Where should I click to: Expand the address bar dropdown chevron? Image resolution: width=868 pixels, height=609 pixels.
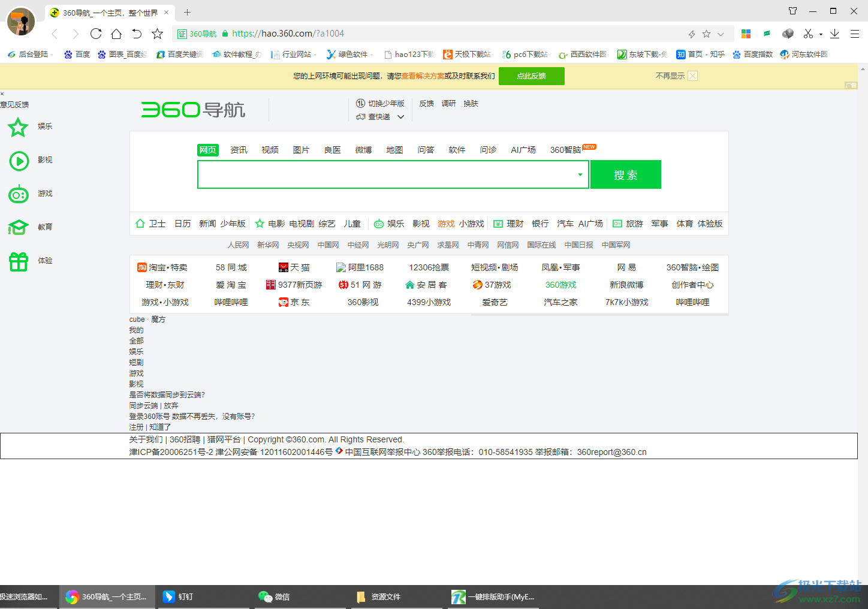click(x=721, y=34)
